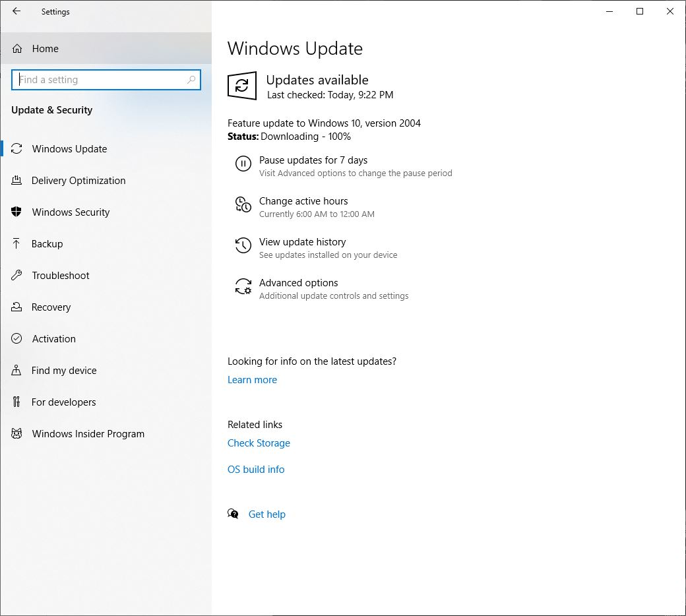Click the Recovery icon in sidebar
The width and height of the screenshot is (686, 616).
point(16,307)
